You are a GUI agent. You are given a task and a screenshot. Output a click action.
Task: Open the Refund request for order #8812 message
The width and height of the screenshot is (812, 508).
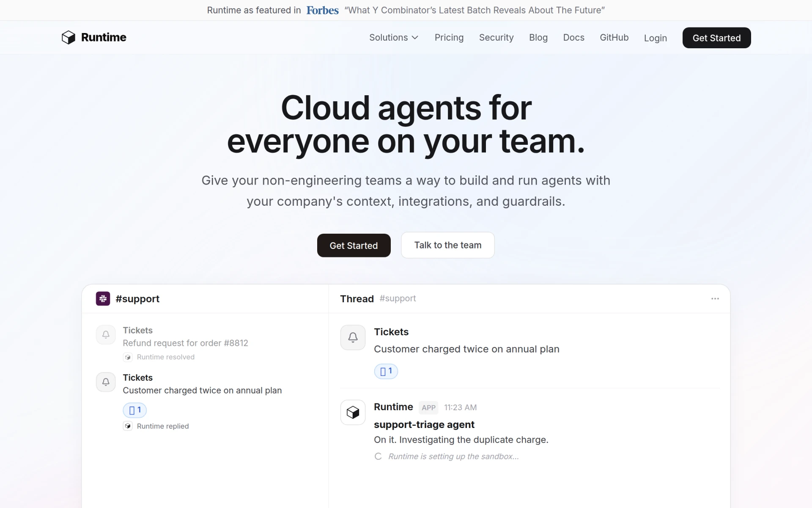tap(185, 343)
